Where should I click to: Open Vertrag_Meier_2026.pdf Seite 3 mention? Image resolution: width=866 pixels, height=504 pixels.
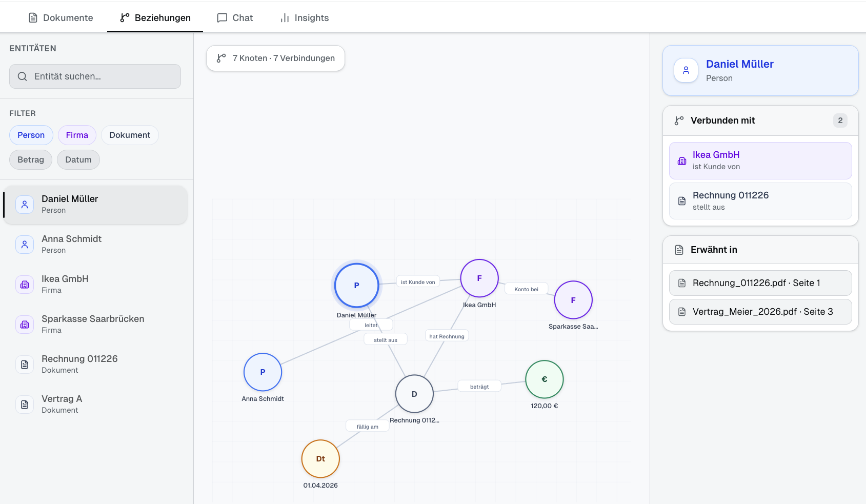tap(760, 312)
